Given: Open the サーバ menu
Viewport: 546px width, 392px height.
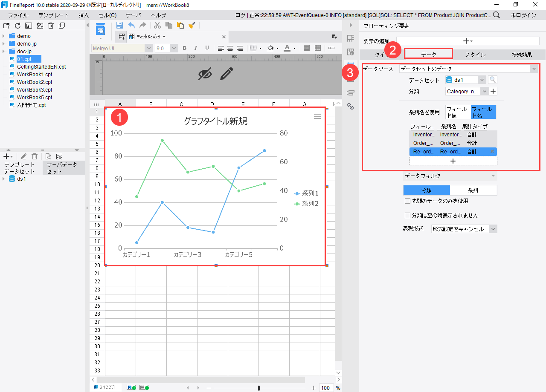Looking at the screenshot, I should (133, 15).
